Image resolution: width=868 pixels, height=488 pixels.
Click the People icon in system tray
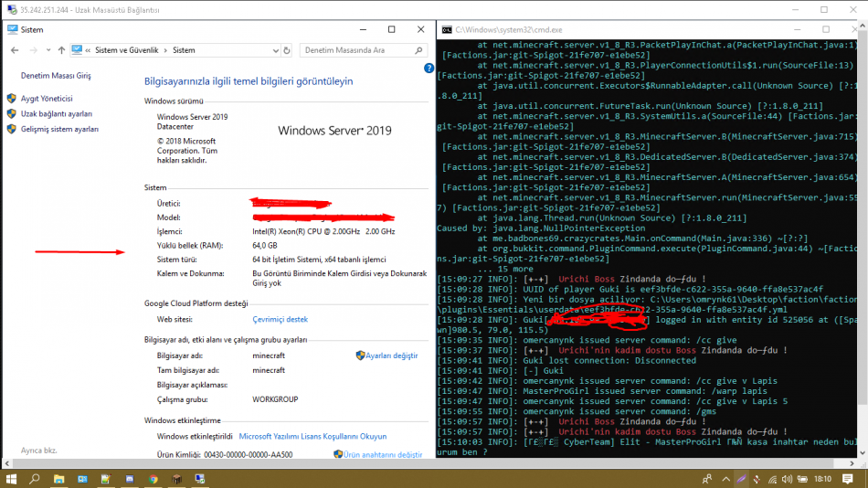[x=707, y=479]
